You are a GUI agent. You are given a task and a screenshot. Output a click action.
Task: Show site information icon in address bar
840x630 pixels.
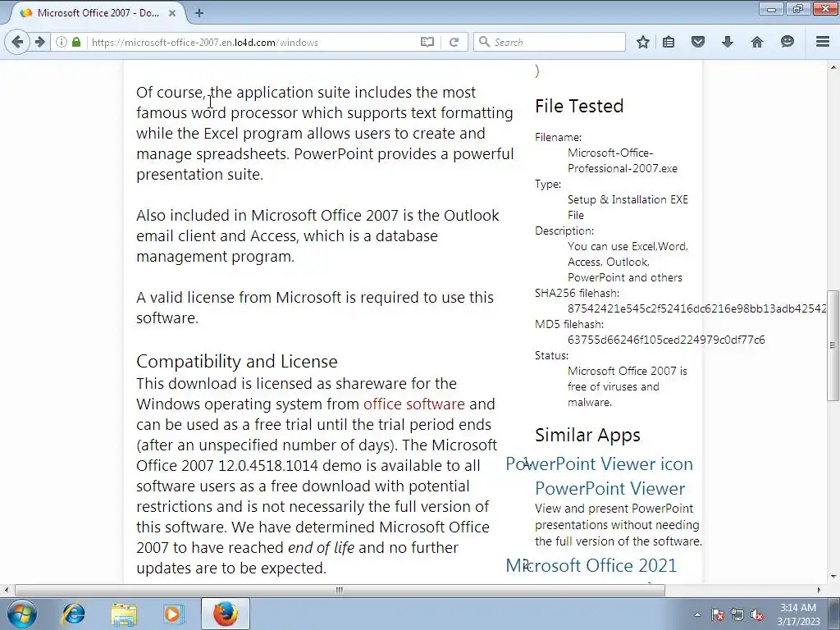62,42
